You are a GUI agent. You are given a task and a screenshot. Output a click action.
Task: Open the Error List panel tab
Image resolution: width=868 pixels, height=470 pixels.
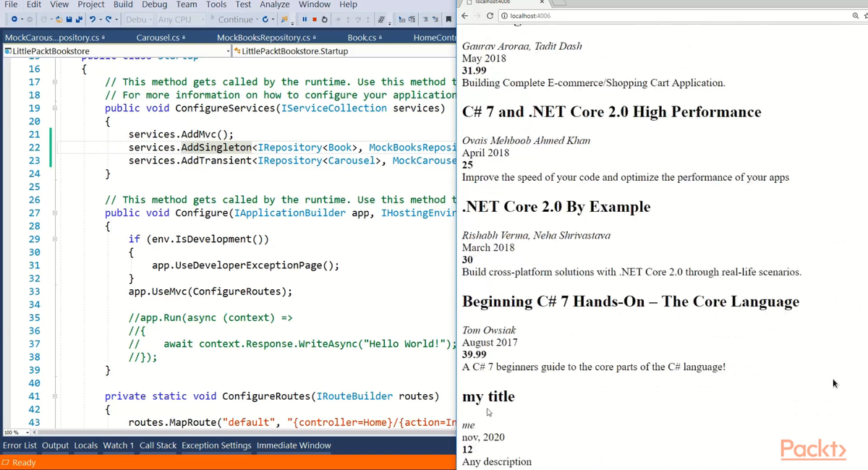pos(20,445)
